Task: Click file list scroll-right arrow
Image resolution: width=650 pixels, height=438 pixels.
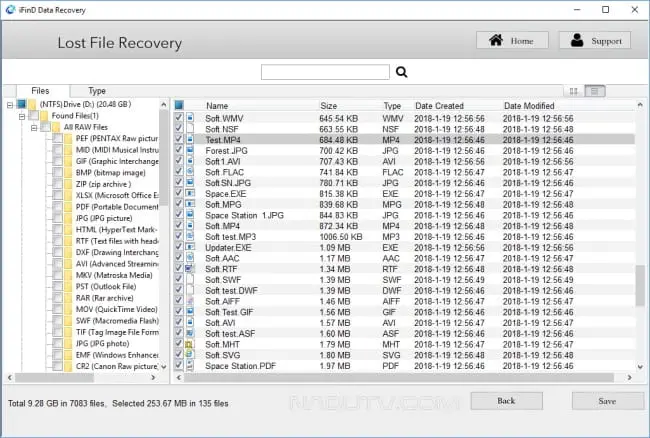Action: click(630, 378)
